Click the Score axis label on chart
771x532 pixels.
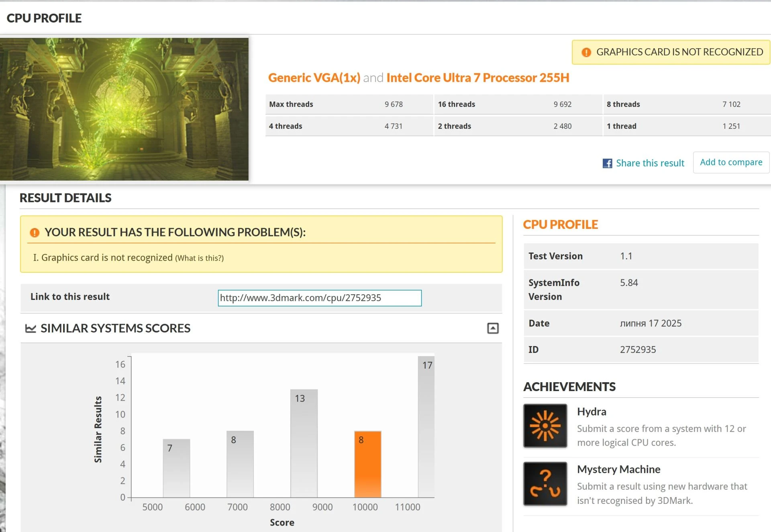click(282, 523)
